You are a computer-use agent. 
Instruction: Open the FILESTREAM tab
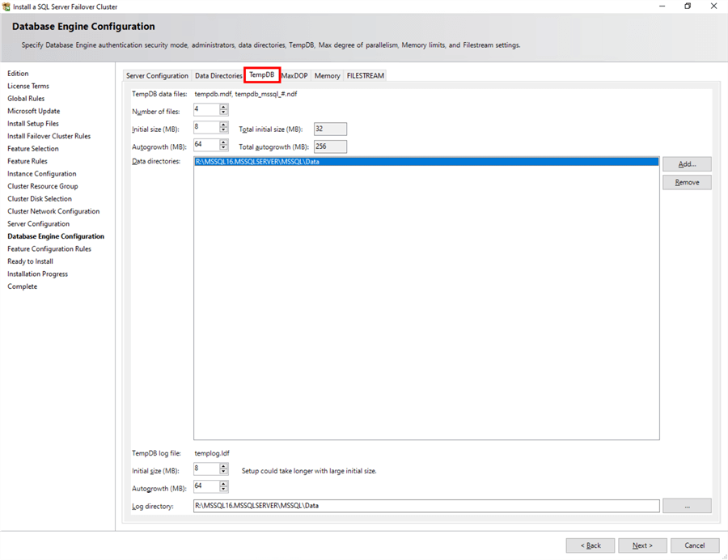pos(366,76)
